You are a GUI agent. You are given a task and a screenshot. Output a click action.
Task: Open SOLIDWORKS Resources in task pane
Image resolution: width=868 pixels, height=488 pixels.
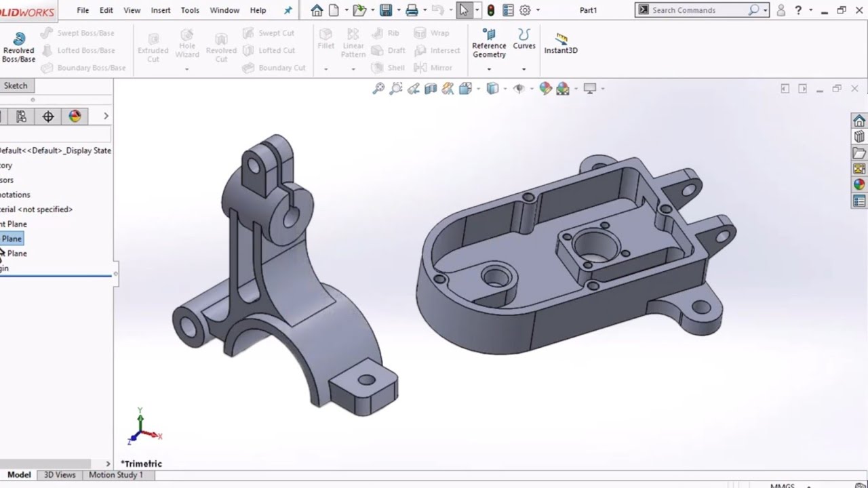tap(859, 121)
